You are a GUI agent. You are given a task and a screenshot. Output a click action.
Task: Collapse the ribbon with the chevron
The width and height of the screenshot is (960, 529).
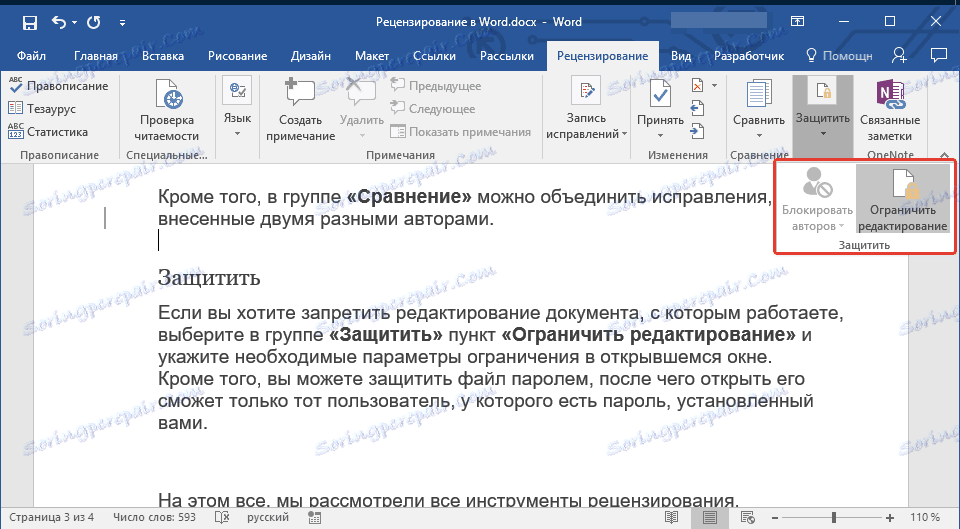click(944, 156)
